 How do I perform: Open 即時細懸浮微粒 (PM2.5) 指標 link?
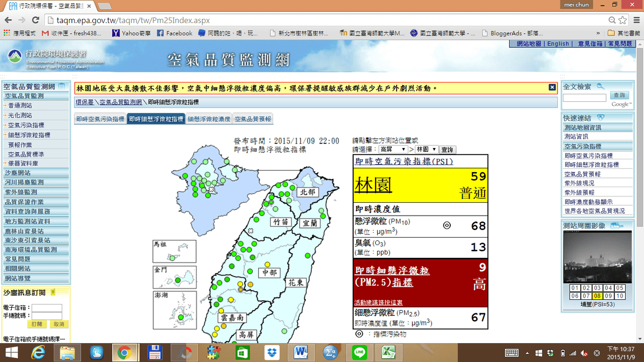pyautogui.click(x=392, y=276)
